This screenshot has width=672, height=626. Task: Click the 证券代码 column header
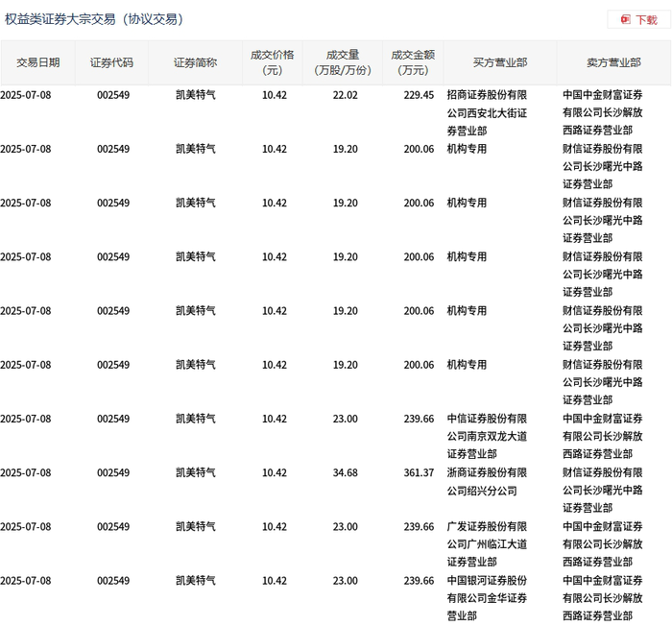point(111,62)
